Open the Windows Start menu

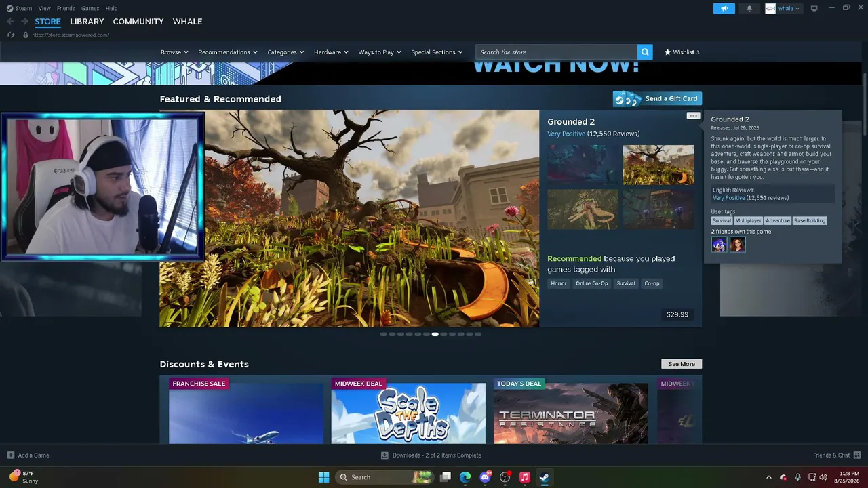click(x=323, y=477)
